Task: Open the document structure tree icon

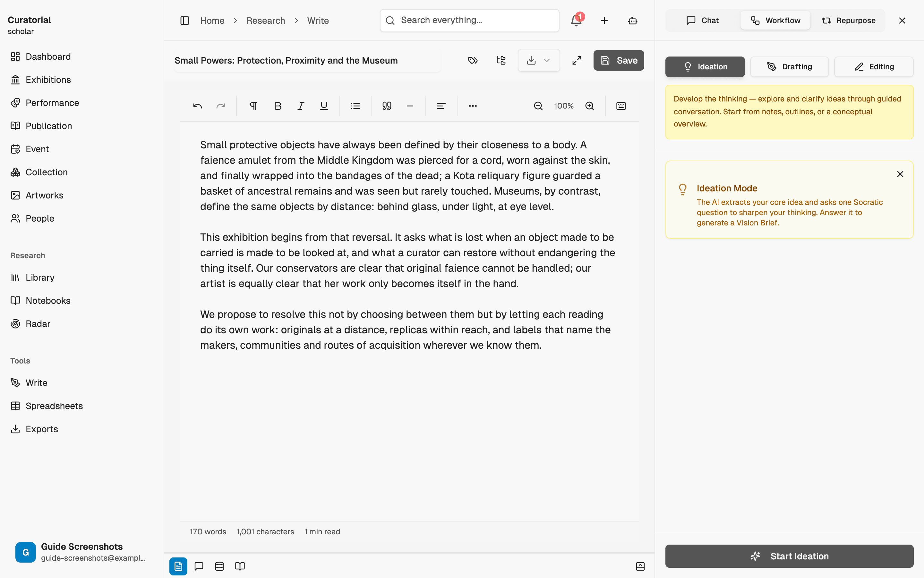Action: coord(501,60)
